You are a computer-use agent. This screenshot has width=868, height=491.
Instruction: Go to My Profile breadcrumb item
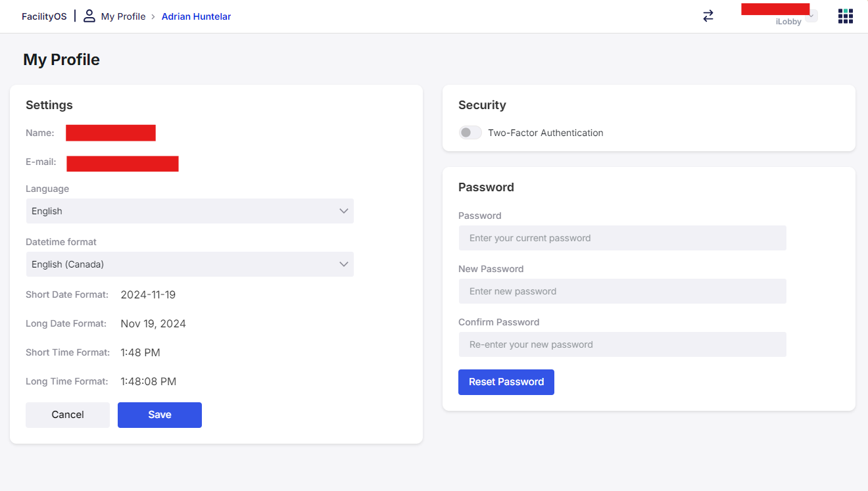[123, 16]
